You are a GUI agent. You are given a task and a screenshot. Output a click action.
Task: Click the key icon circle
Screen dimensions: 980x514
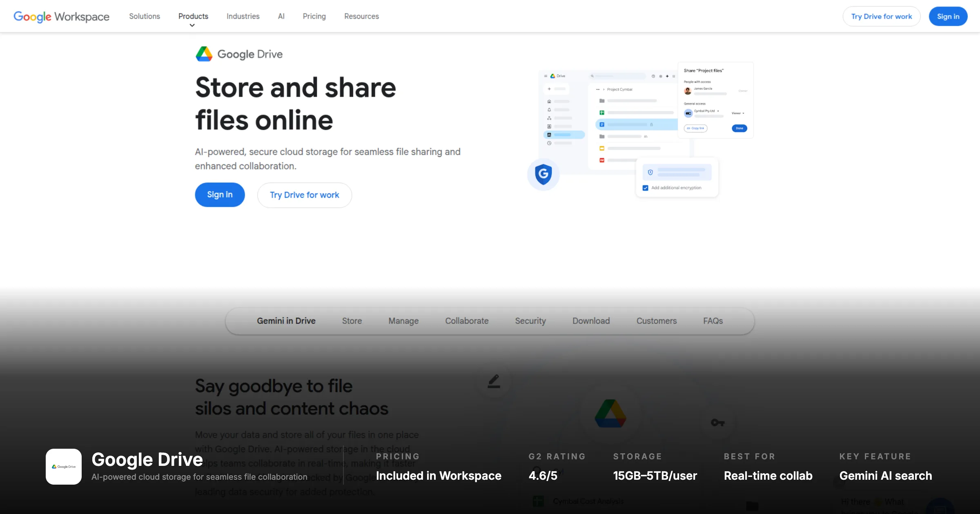pos(717,423)
